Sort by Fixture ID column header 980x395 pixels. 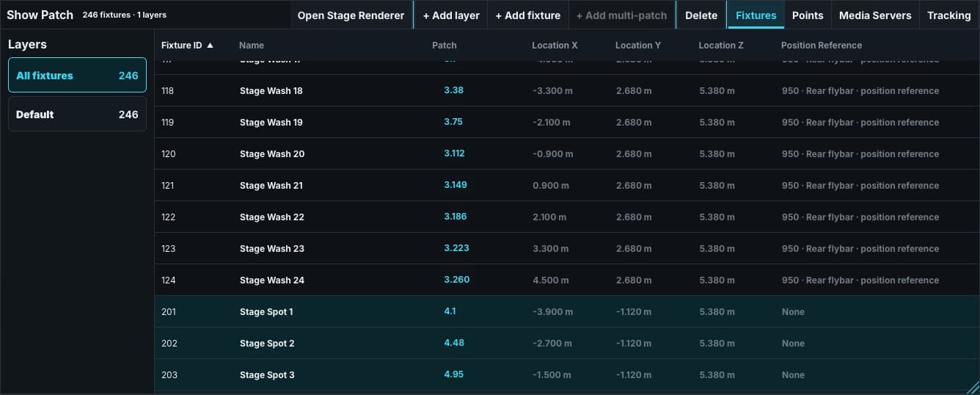tap(187, 45)
